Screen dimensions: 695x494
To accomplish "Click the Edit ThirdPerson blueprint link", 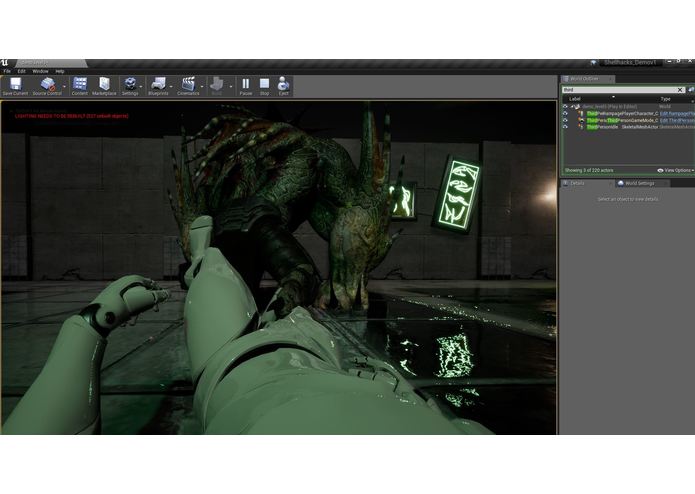I will pyautogui.click(x=677, y=121).
